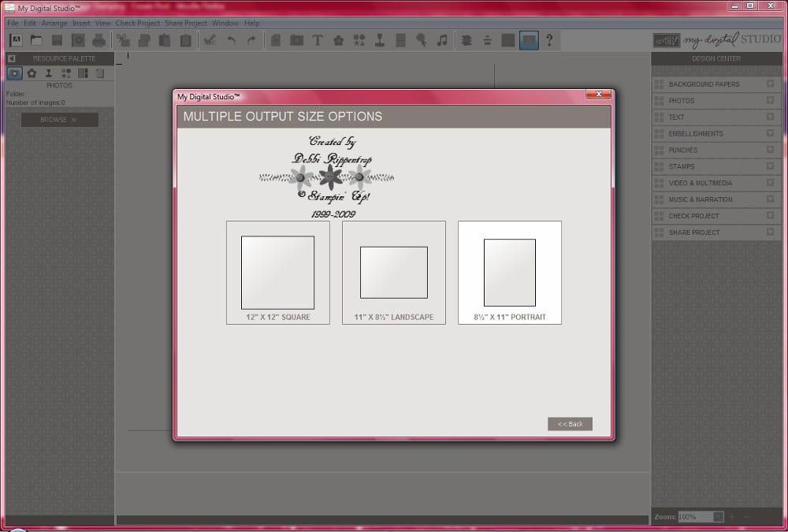The height and width of the screenshot is (532, 788).
Task: Expand the Background Papers section arrow
Action: click(770, 84)
